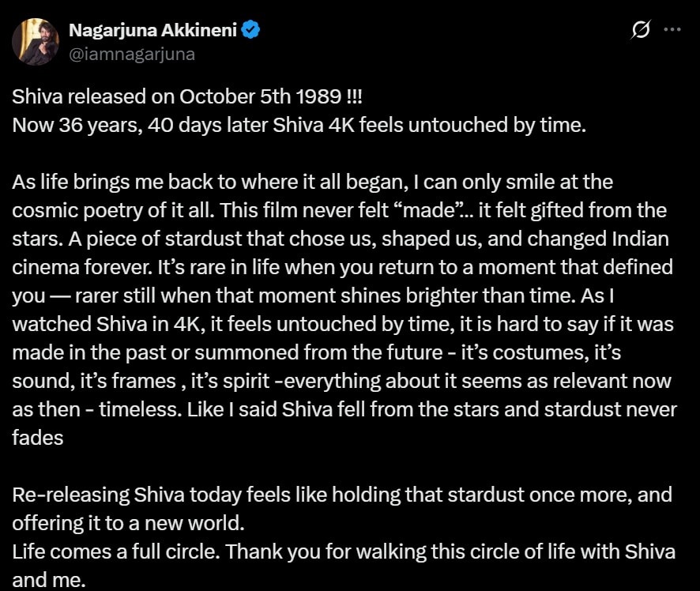
Task: Click the line starting "sound, it's frames"
Action: tap(341, 382)
